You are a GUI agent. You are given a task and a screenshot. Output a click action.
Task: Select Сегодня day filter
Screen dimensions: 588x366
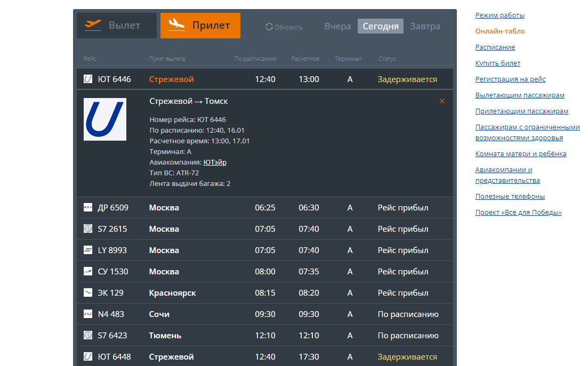point(380,26)
